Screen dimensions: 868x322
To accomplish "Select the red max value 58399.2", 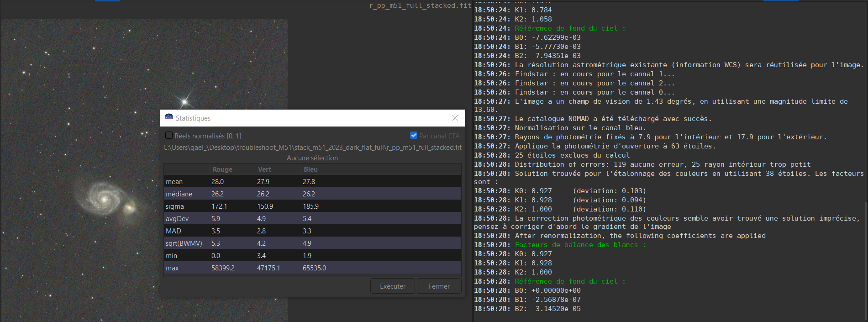I will 223,268.
